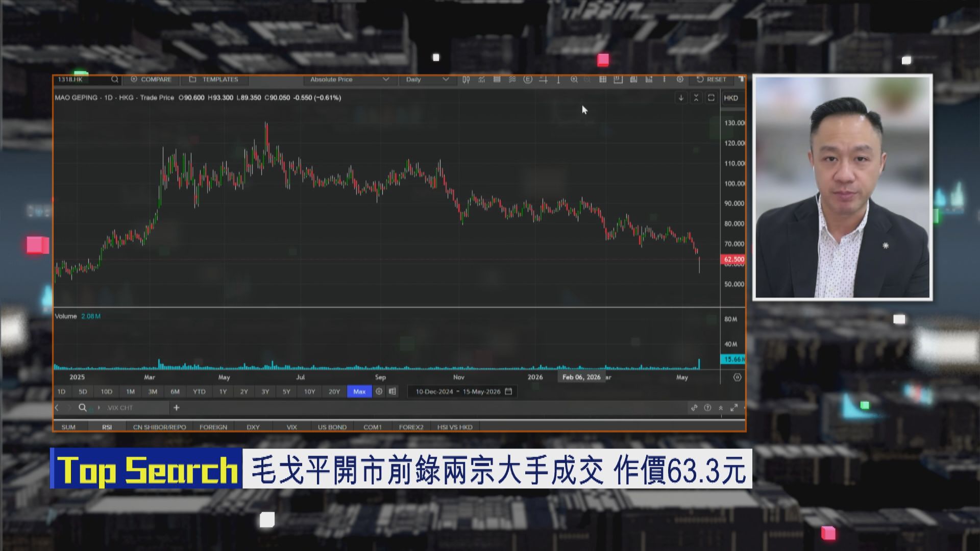
Task: Click the zoom out magnifier icon
Action: 587,80
